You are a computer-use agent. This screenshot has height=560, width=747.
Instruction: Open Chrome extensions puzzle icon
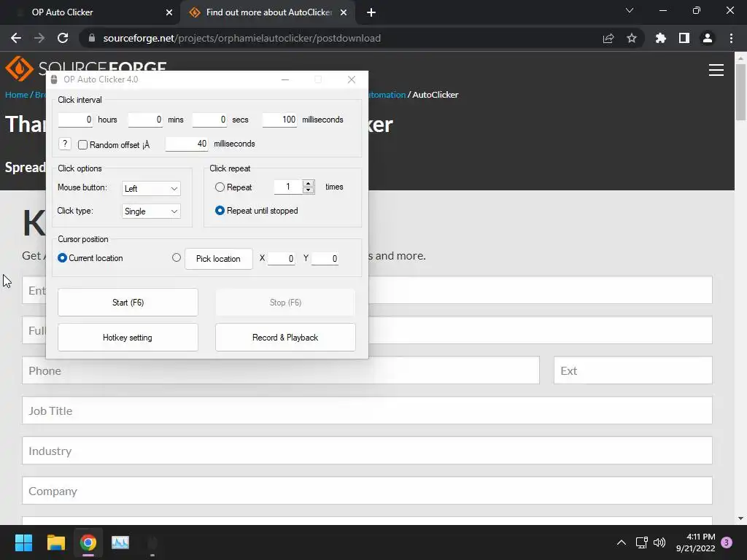pyautogui.click(x=660, y=38)
